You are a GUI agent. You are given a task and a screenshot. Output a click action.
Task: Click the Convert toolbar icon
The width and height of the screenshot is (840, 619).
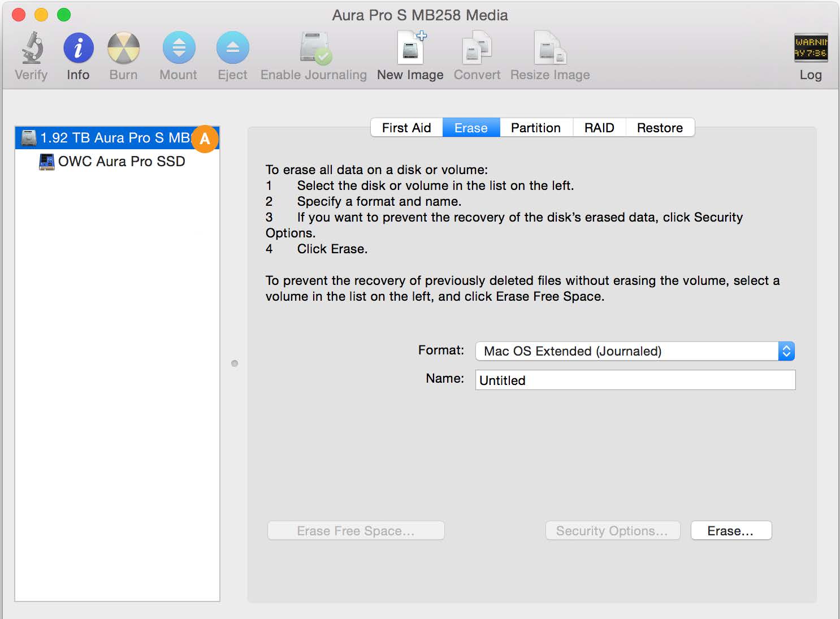coord(477,54)
